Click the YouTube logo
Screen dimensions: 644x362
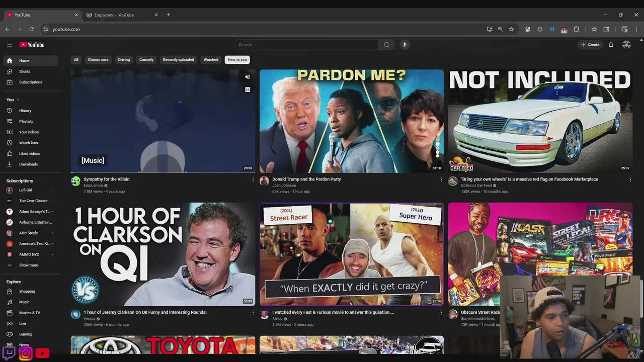(x=32, y=45)
